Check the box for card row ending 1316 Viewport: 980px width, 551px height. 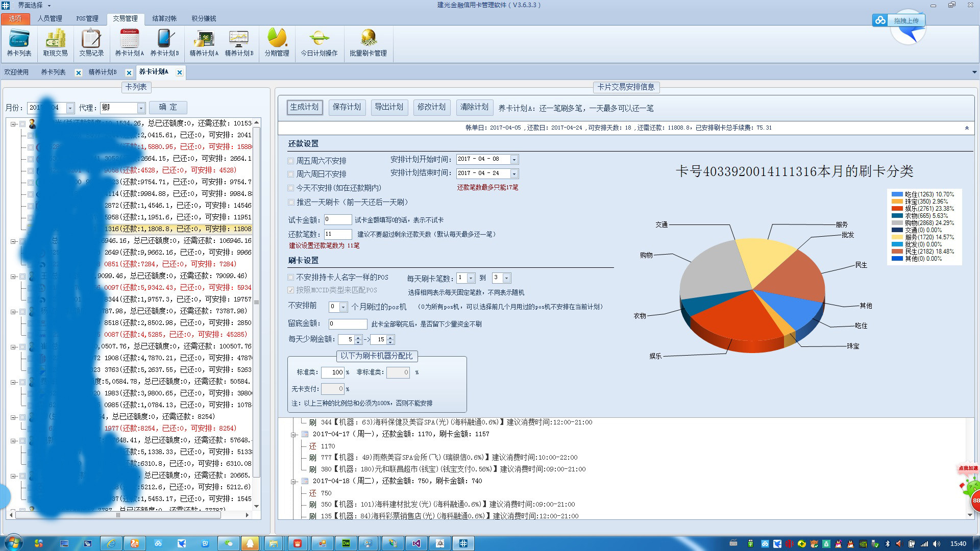tap(31, 229)
